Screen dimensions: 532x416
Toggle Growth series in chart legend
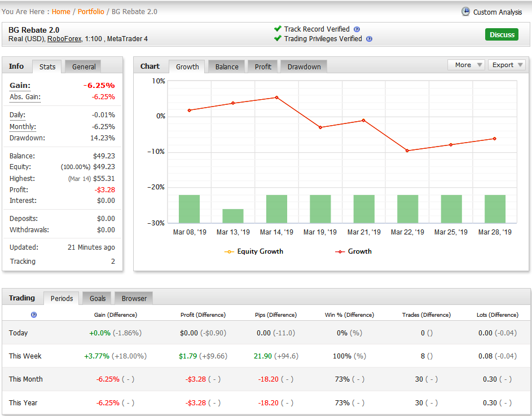[353, 251]
